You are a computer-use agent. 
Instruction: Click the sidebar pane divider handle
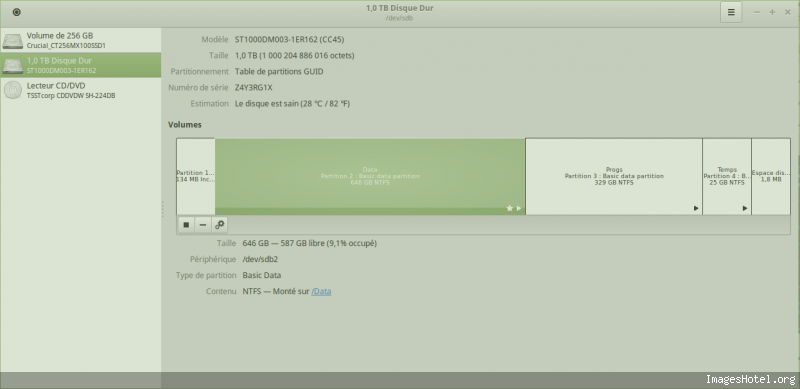click(162, 209)
